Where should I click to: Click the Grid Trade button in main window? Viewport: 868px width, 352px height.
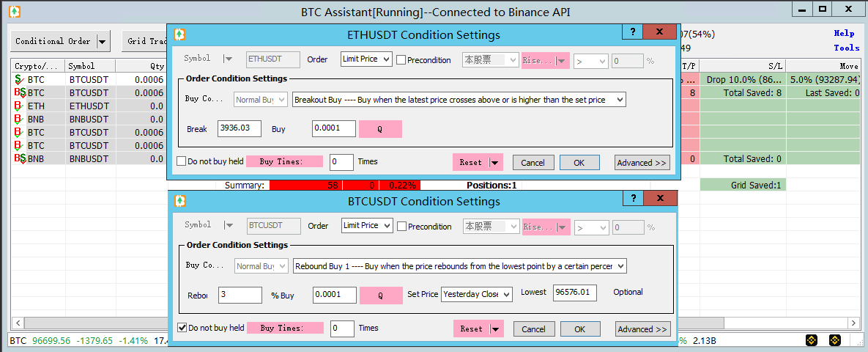coord(145,41)
